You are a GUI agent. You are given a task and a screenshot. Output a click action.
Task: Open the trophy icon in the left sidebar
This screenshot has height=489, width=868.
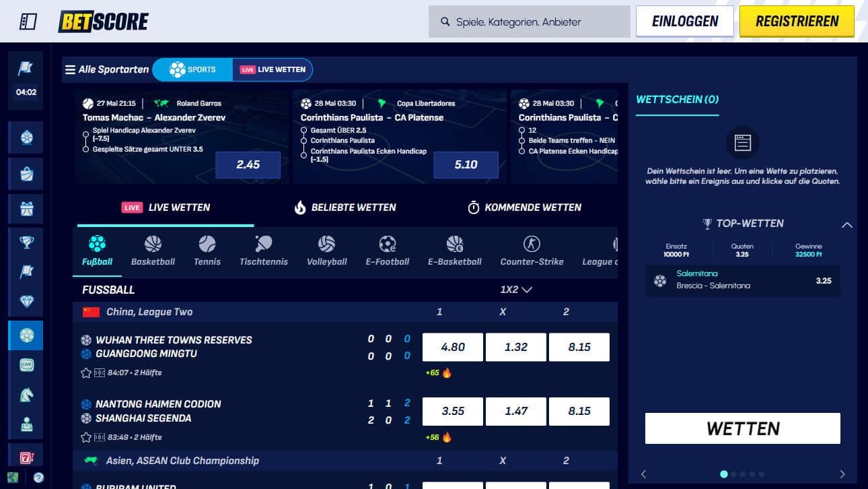(26, 243)
